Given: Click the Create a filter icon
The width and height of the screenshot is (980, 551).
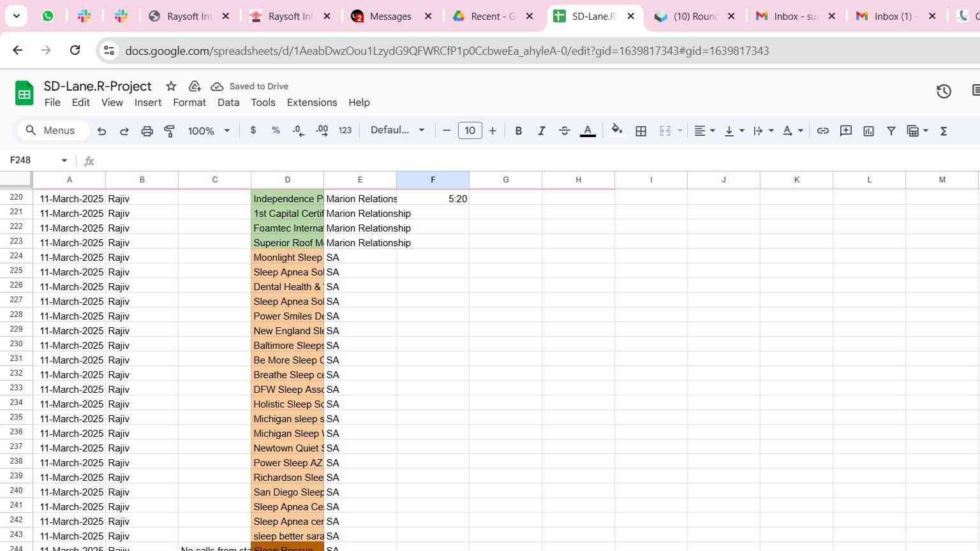Looking at the screenshot, I should (891, 131).
